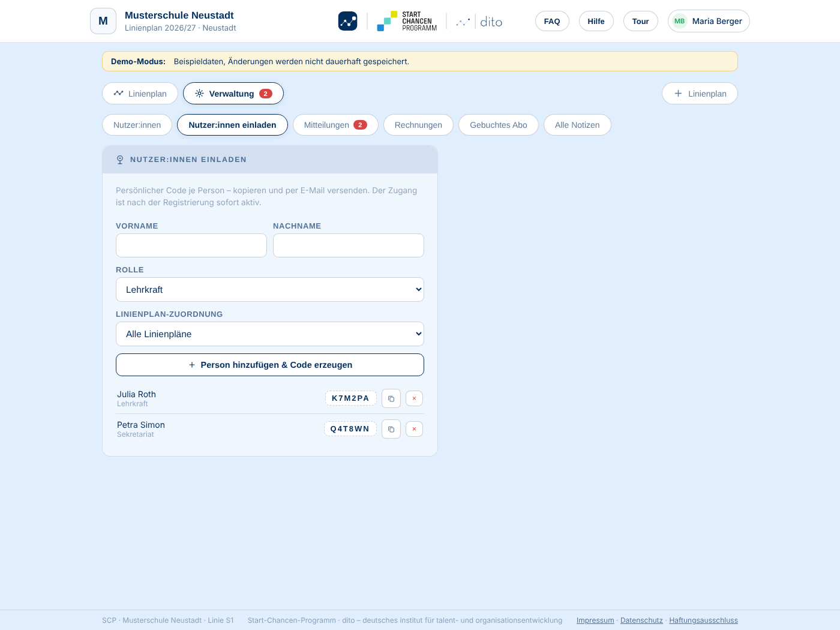Copy Petra Simon's invite code
The height and width of the screenshot is (630, 840).
tap(391, 429)
